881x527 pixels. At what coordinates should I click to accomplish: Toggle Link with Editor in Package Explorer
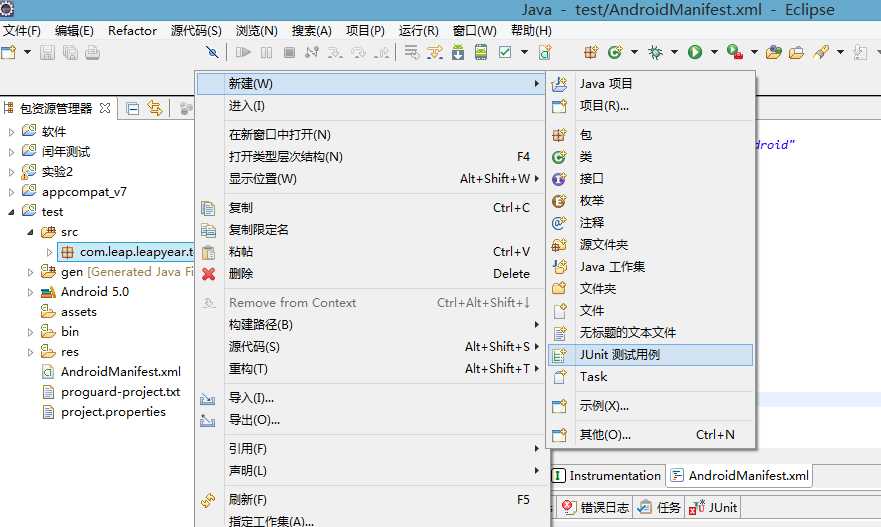tap(155, 108)
